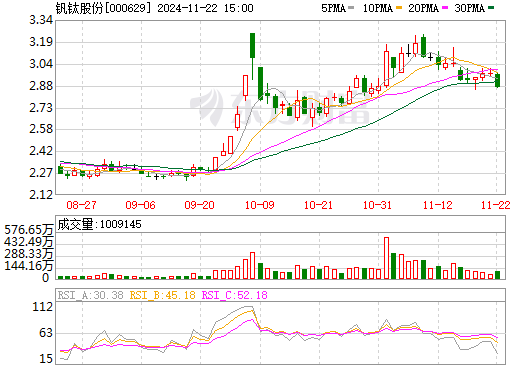Select the 10-31 date axis label
The height and width of the screenshot is (365, 520).
click(378, 205)
